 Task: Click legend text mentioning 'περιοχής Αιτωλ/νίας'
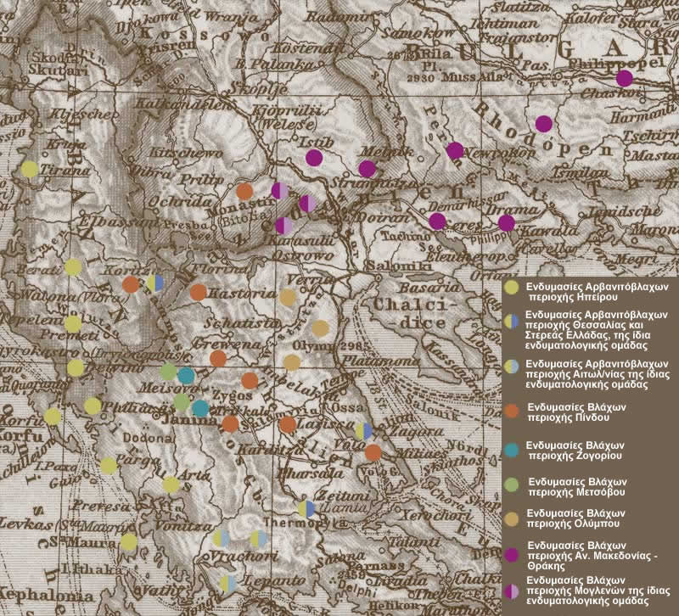[x=598, y=374]
